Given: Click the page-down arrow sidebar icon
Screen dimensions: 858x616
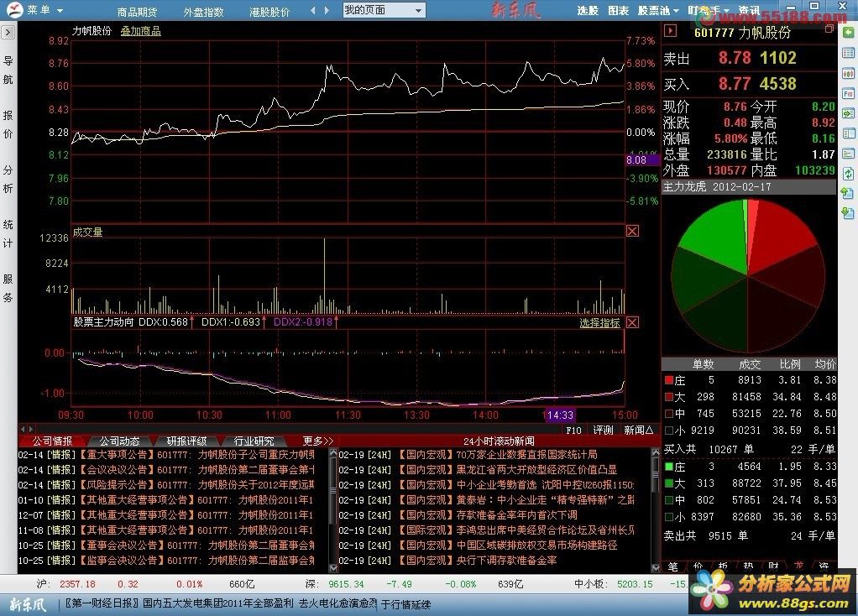Looking at the screenshot, I should (x=848, y=213).
